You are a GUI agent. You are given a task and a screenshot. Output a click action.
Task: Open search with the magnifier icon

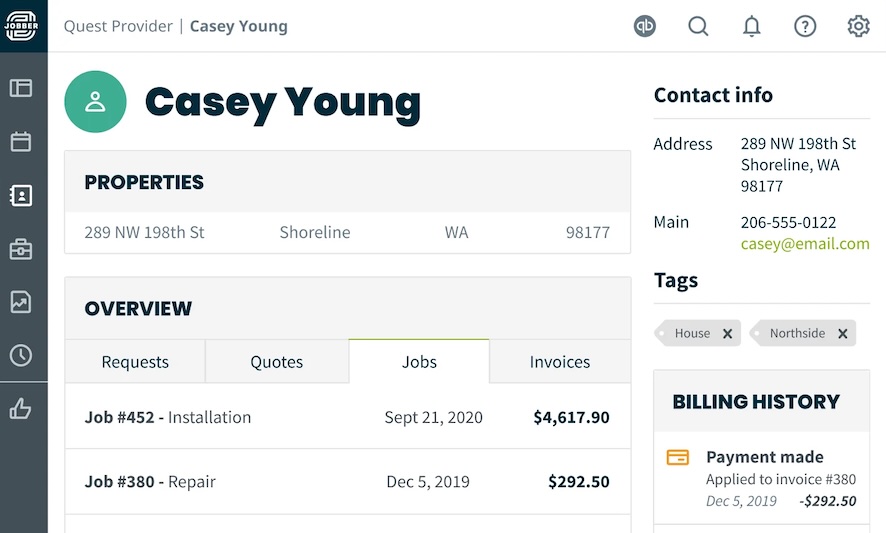point(698,27)
